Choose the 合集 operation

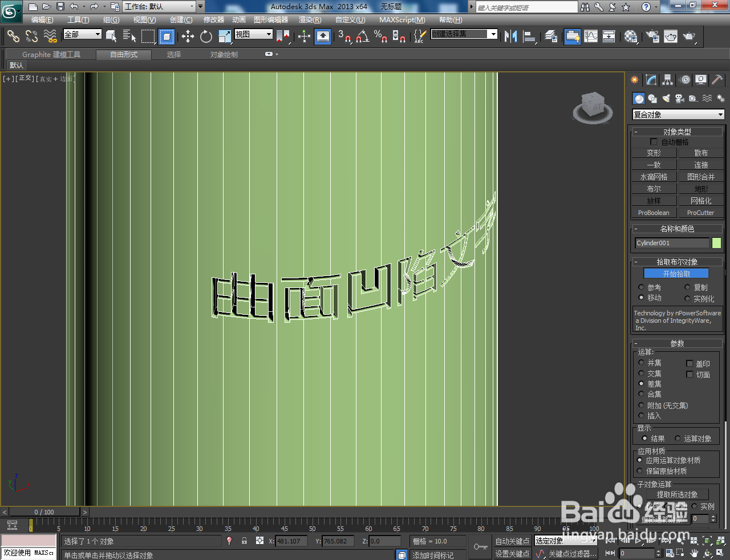click(641, 394)
